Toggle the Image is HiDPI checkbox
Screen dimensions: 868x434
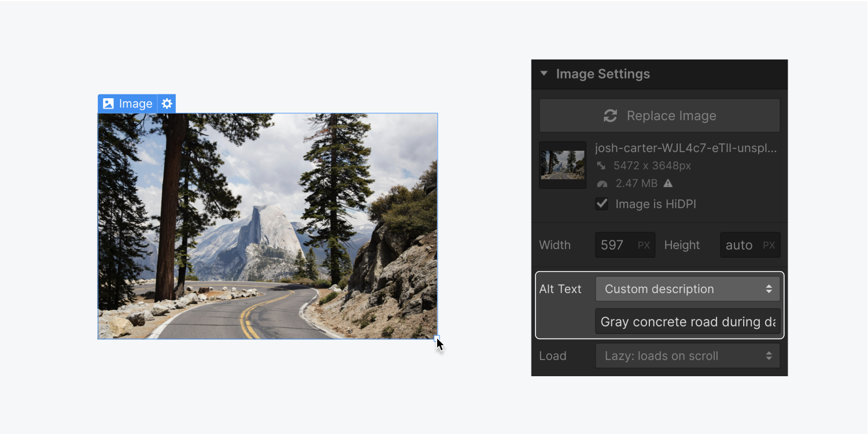[601, 203]
